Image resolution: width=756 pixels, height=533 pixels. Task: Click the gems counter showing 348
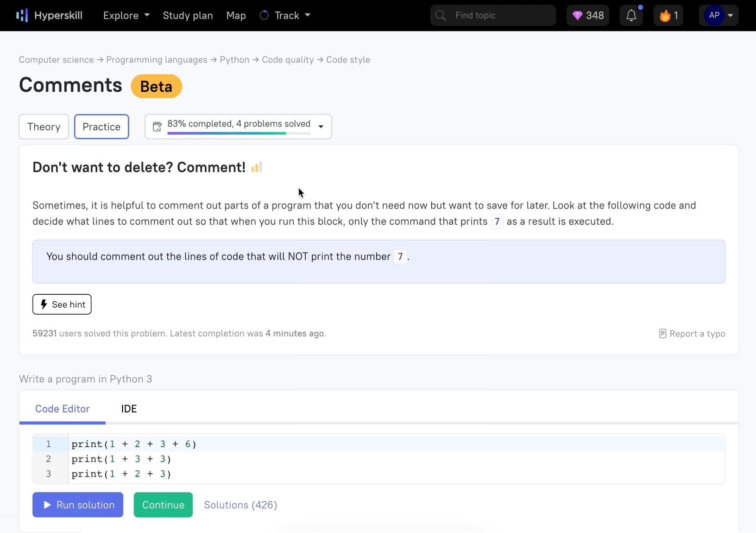pyautogui.click(x=587, y=15)
